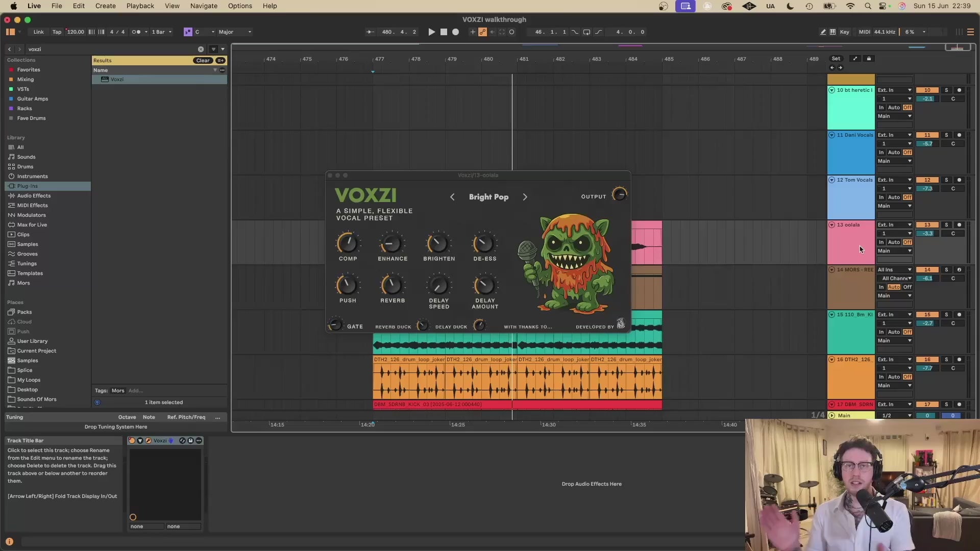Select the Audio Effects library category
The image size is (980, 551).
[34, 195]
